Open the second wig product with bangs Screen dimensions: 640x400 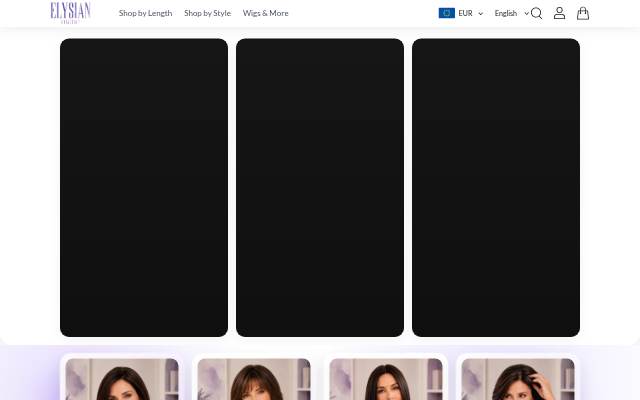click(x=254, y=379)
